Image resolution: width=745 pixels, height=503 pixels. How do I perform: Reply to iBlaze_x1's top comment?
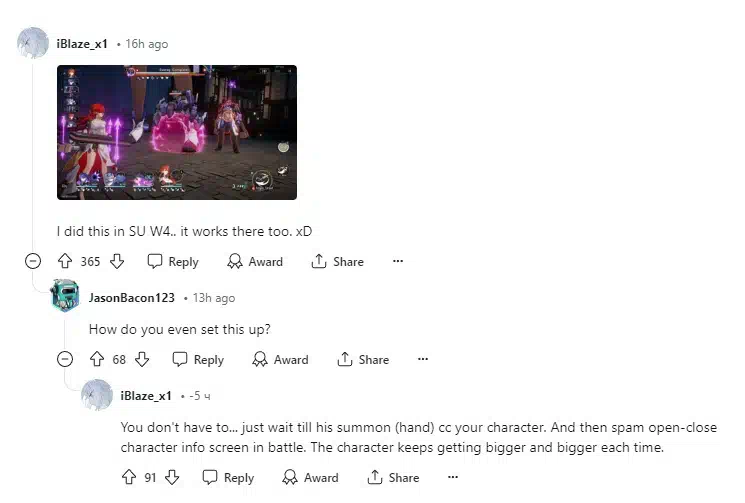(173, 261)
